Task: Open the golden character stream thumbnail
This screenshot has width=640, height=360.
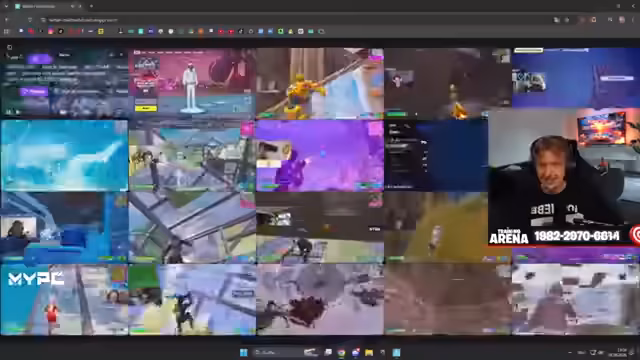Action: [x=320, y=84]
